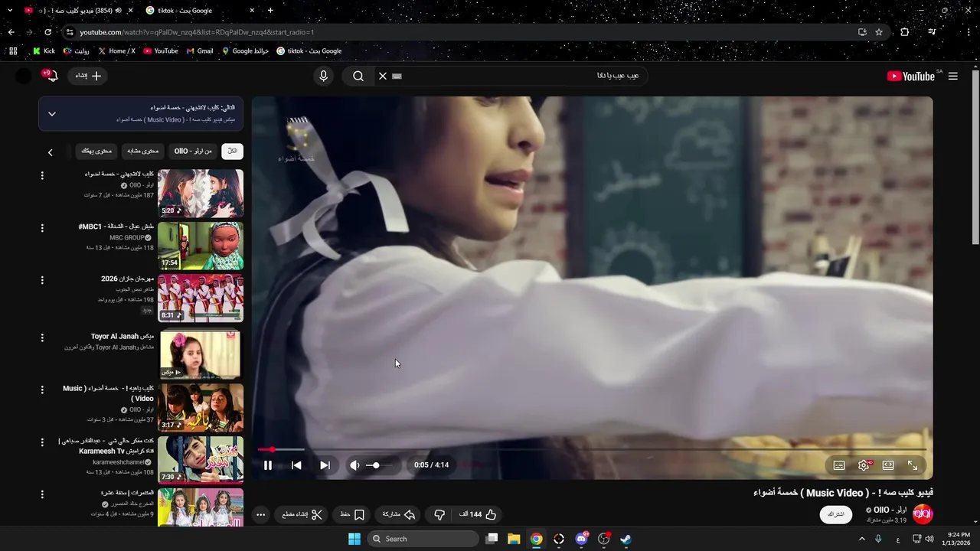Open the account avatar menu

(24, 76)
